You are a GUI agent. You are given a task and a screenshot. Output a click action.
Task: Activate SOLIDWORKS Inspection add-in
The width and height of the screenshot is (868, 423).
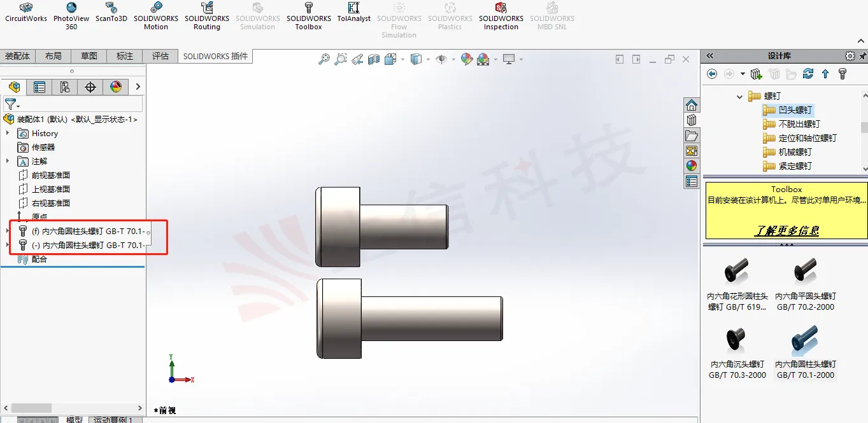501,8
